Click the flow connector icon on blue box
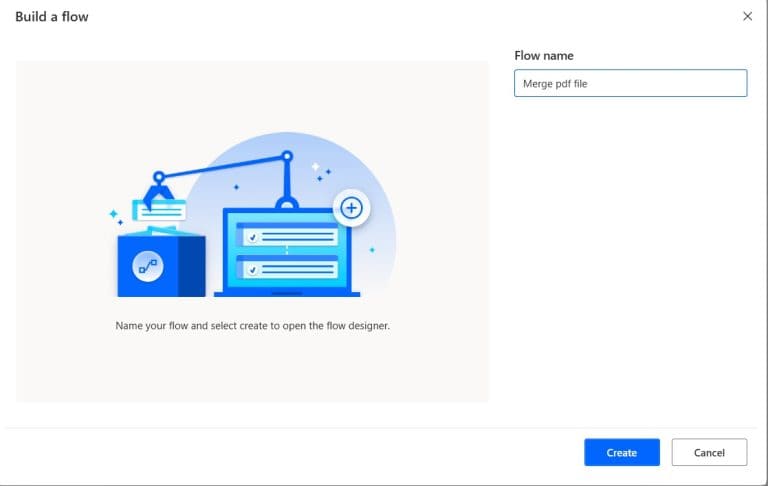Screen dimensions: 768x486 pos(148,266)
